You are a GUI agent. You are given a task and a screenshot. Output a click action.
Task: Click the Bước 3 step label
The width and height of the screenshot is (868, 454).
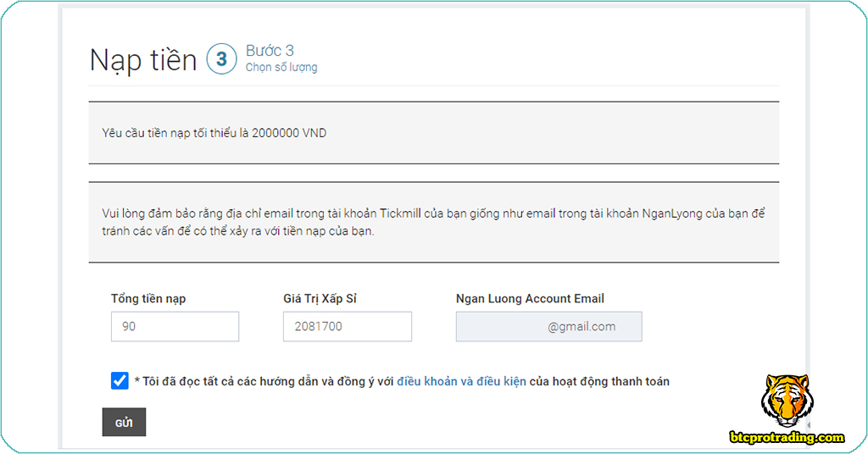(270, 50)
